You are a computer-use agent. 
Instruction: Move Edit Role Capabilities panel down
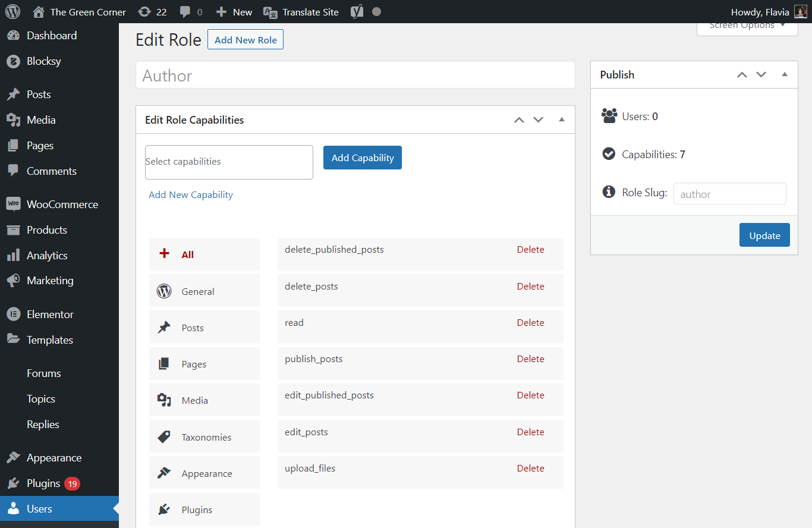coord(539,120)
